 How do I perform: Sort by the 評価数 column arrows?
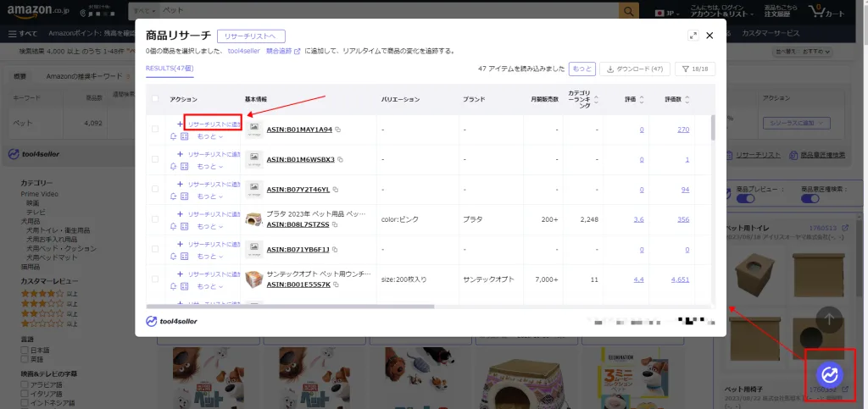[x=687, y=99]
